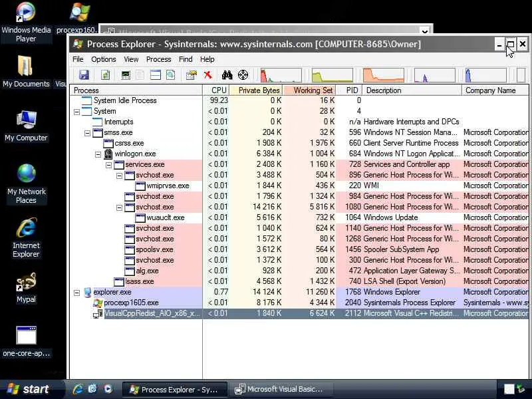Open the File menu

pyautogui.click(x=78, y=59)
